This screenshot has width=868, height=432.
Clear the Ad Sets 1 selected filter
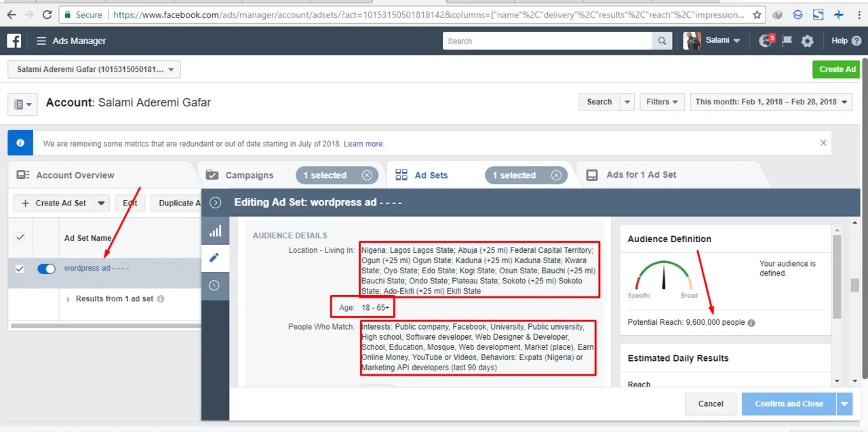pos(556,175)
